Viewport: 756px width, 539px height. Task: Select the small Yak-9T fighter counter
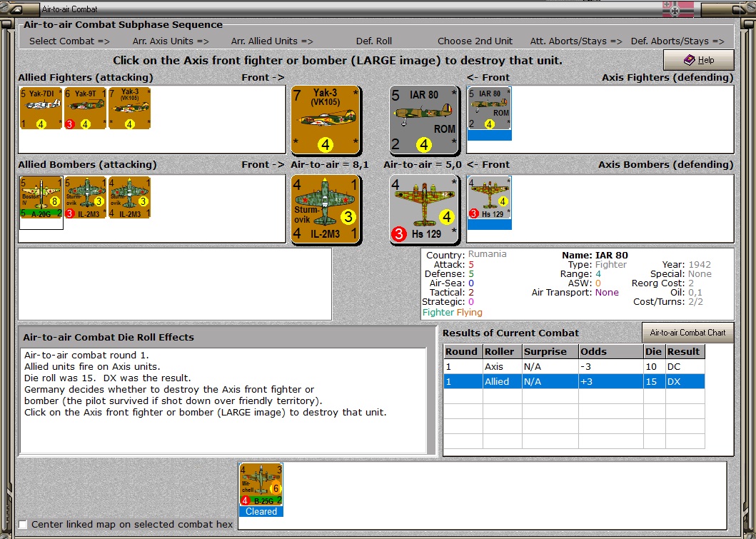(86, 109)
